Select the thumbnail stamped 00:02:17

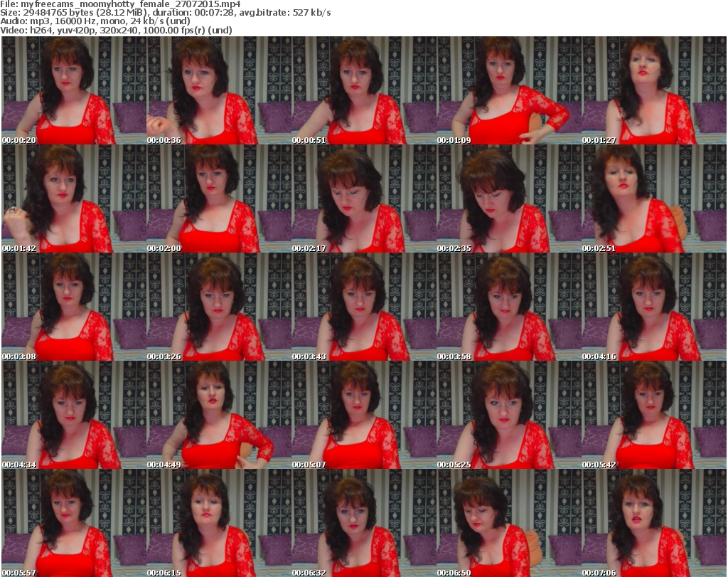pos(364,198)
